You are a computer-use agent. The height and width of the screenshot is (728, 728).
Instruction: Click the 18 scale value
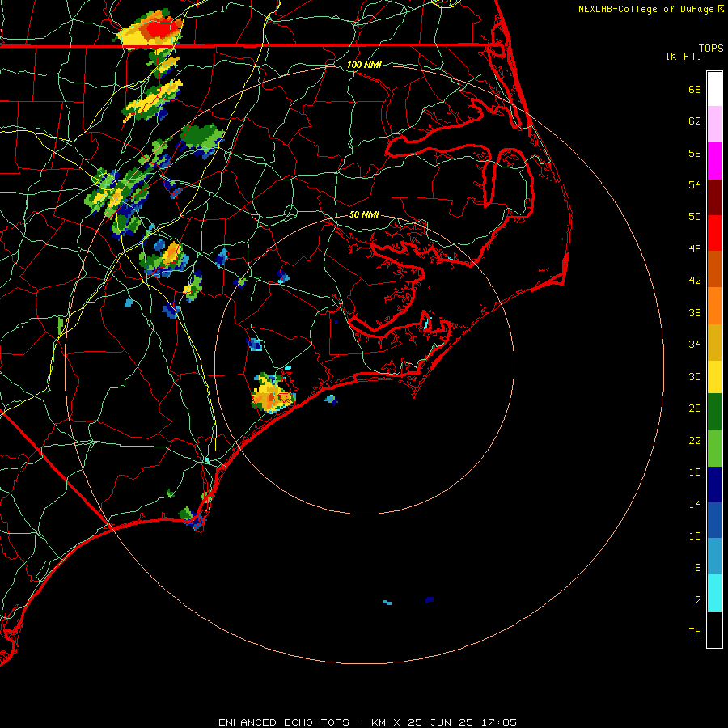coord(695,472)
